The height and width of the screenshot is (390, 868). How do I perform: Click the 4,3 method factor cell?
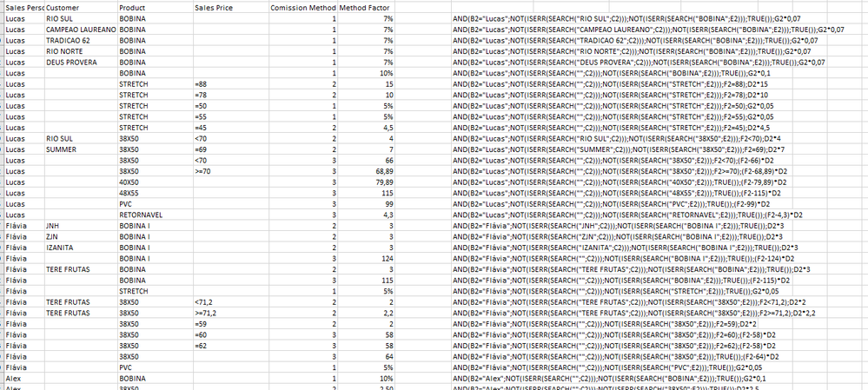click(x=367, y=215)
